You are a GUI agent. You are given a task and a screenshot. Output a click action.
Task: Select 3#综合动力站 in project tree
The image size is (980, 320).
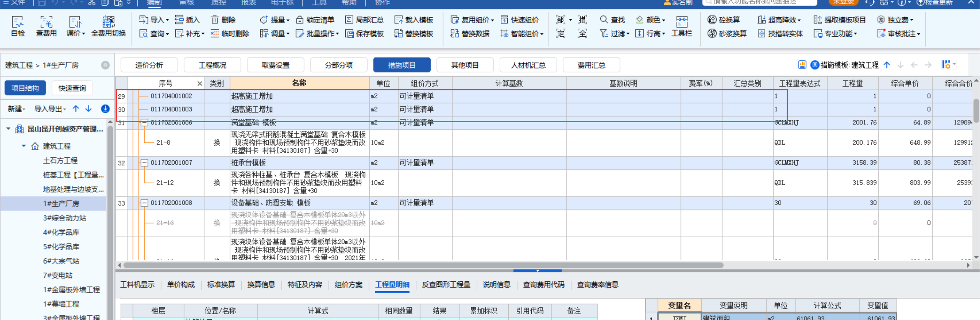pyautogui.click(x=64, y=218)
